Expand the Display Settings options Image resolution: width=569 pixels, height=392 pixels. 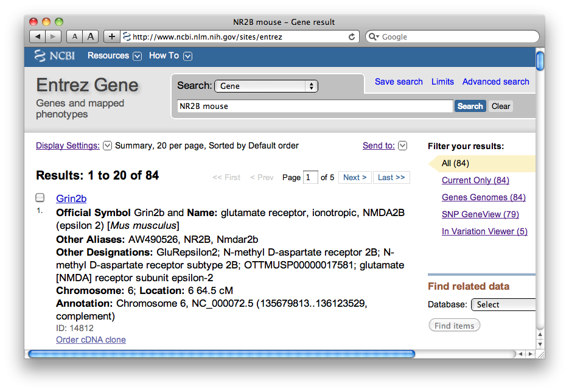click(108, 145)
